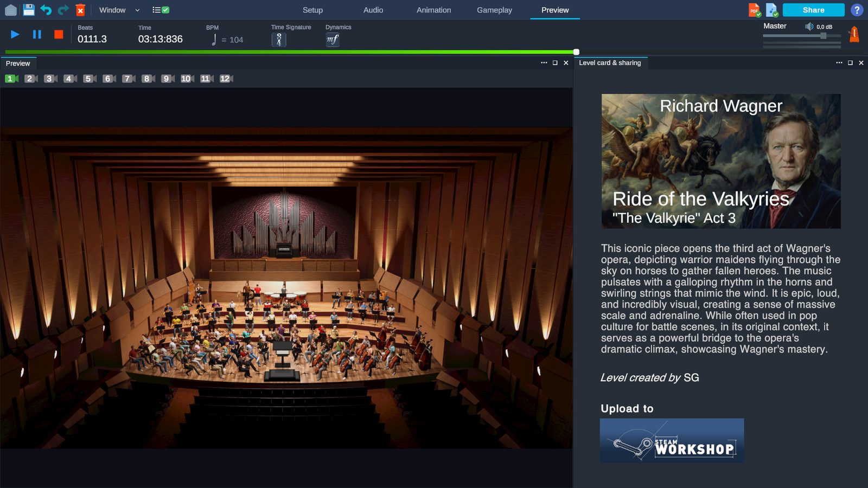
Task: Save the project with the floppy icon
Action: [29, 10]
